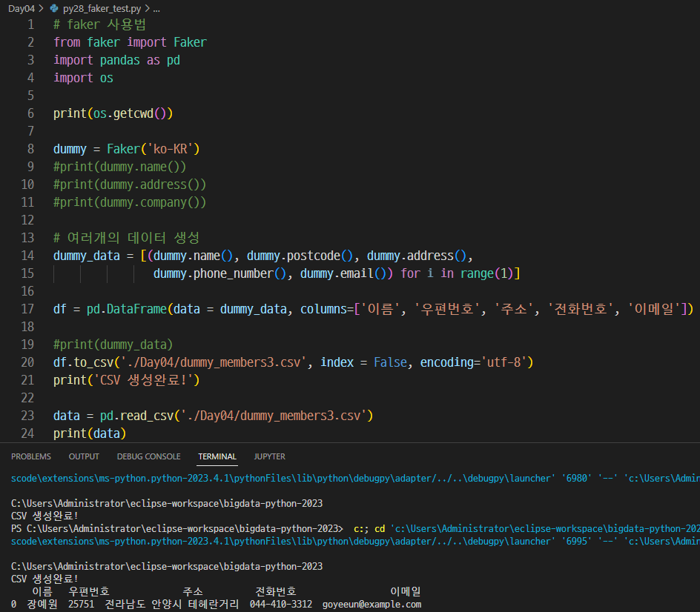Click the Python file icon in the breadcrumb
The width and height of the screenshot is (700, 612).
point(54,8)
